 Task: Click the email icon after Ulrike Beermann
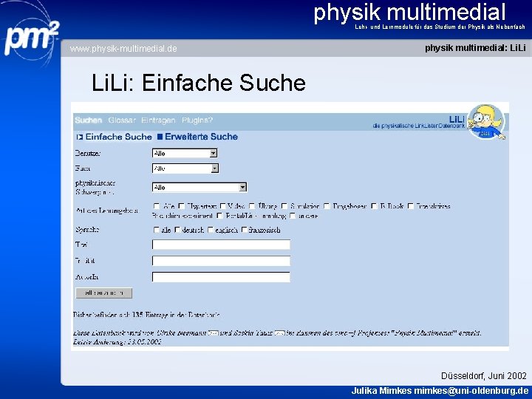click(x=213, y=333)
